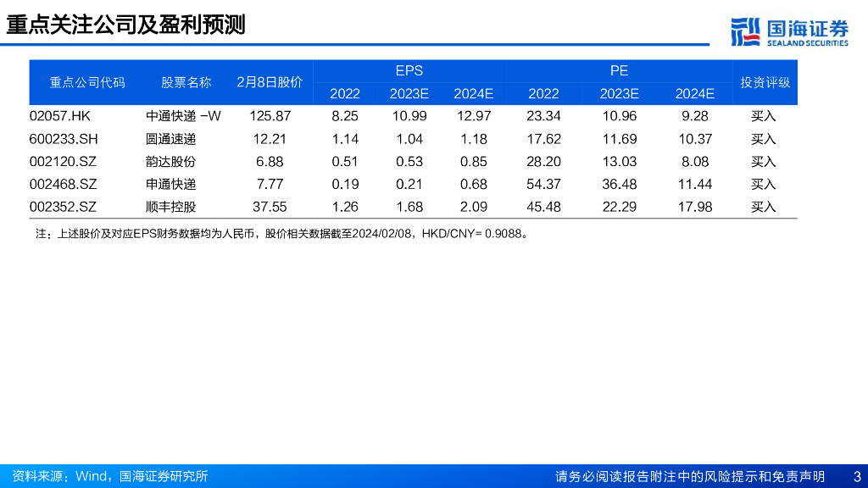
Task: Click stock name 顺丰控股
Action: point(170,207)
